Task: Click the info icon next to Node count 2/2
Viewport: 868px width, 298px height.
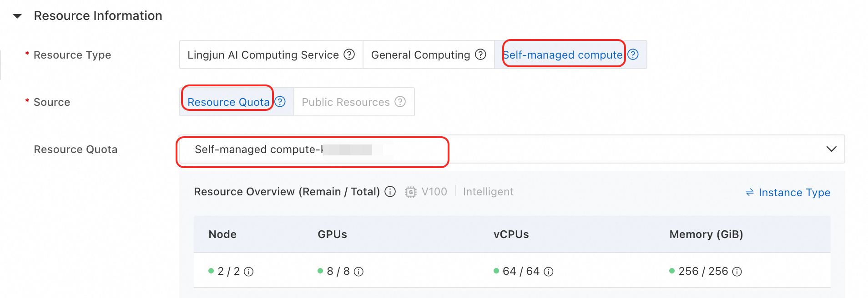Action: (248, 271)
